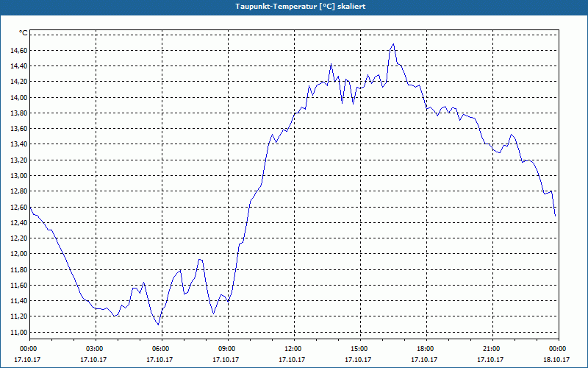Click the '17.10.17' date under left 00:00
This screenshot has width=588, height=368.
(27, 359)
